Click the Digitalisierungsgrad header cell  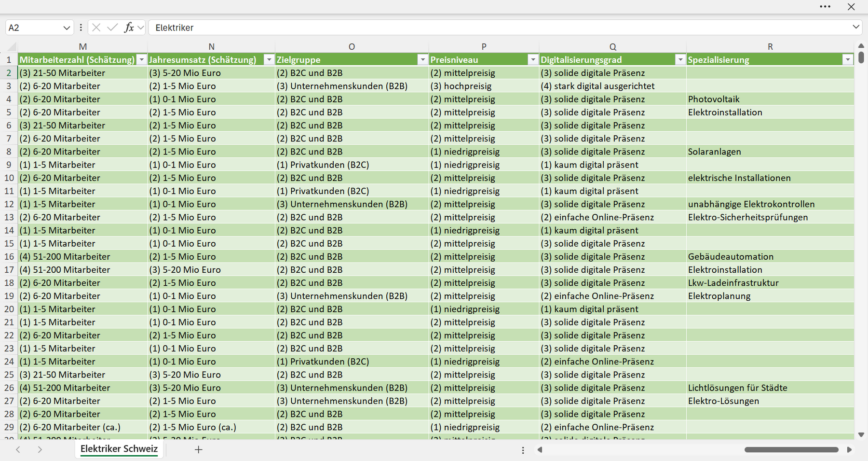pos(613,60)
